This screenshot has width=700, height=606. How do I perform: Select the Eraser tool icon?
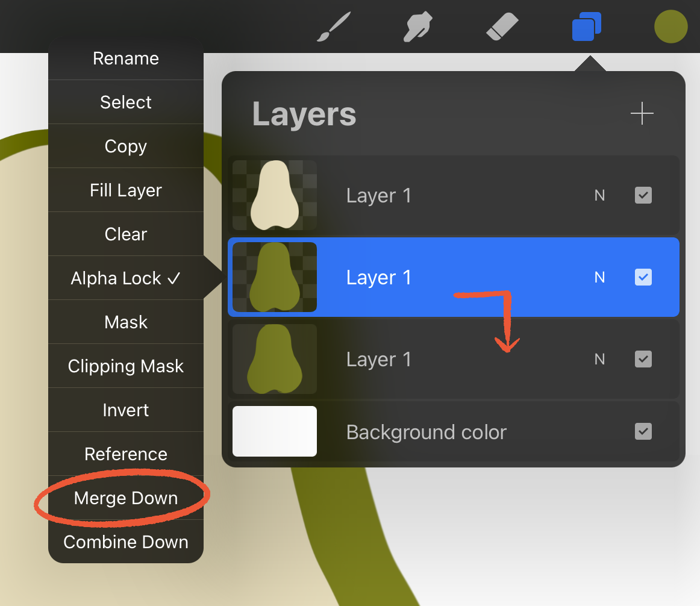tap(502, 27)
